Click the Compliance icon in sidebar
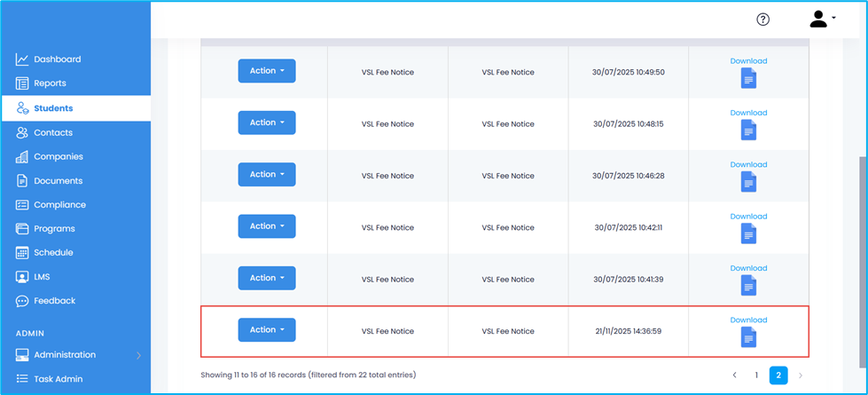 [22, 205]
